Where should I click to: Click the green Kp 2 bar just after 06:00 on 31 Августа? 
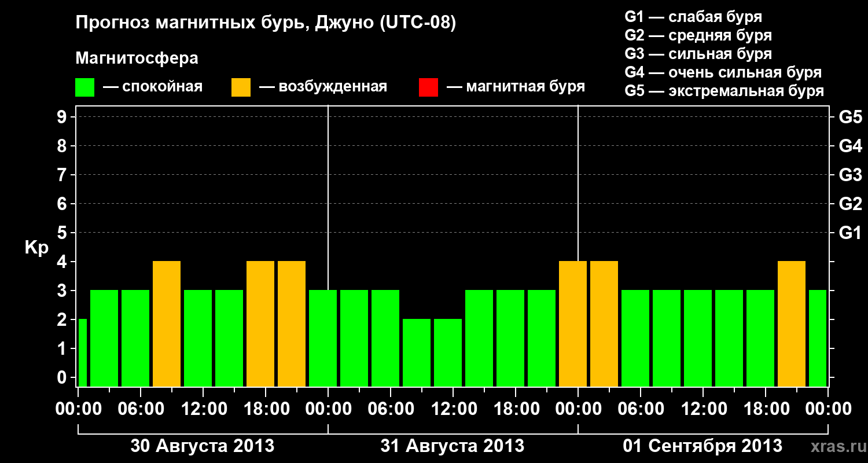point(417,353)
